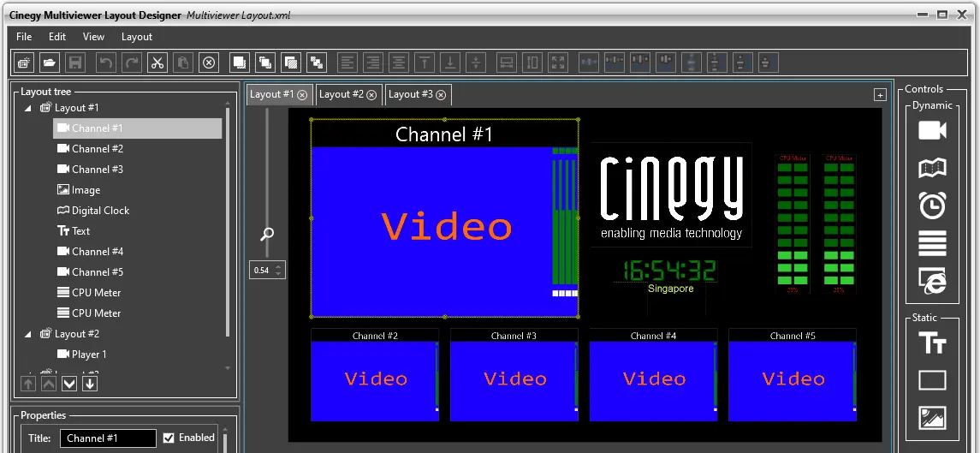
Task: Add a clock from Dynamic controls
Action: pyautogui.click(x=932, y=206)
